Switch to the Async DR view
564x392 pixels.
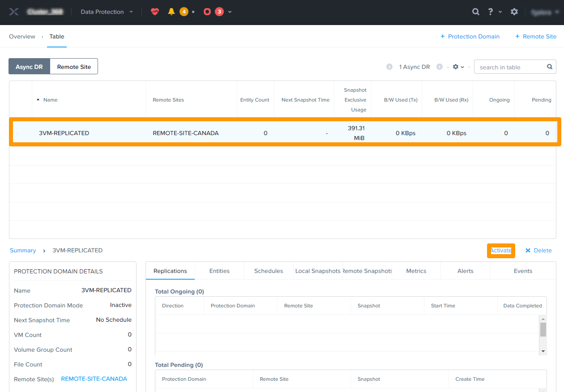tap(29, 66)
